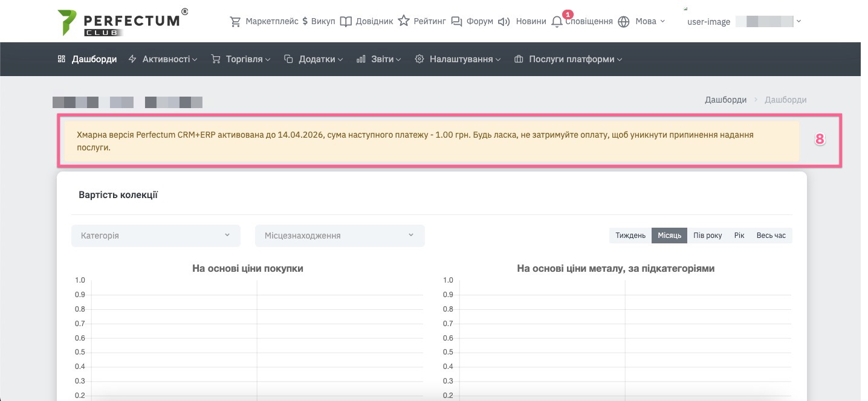Select the Весь час period option
Screen dimensions: 868x401
(771, 236)
